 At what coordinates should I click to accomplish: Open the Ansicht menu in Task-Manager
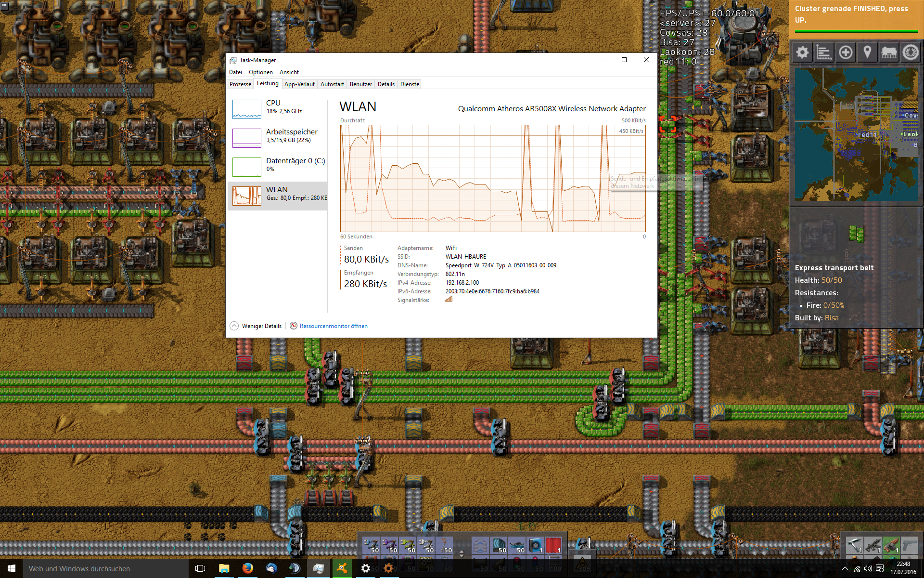(x=289, y=72)
